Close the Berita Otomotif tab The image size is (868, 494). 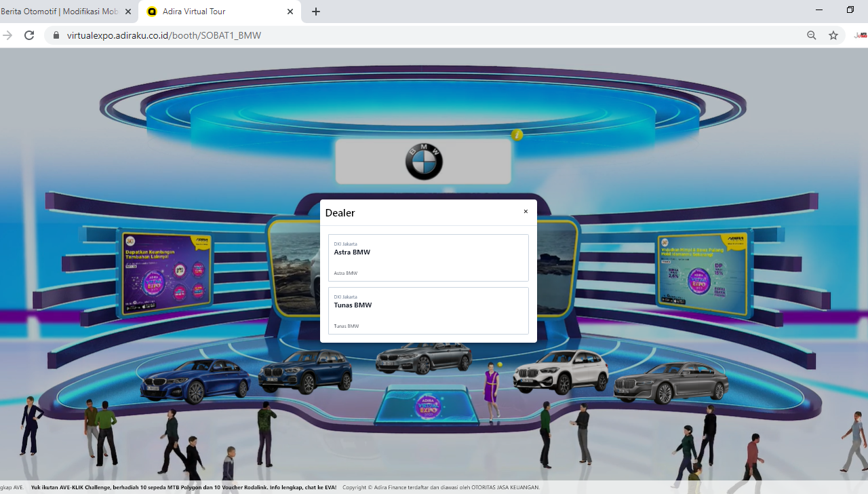pyautogui.click(x=128, y=12)
